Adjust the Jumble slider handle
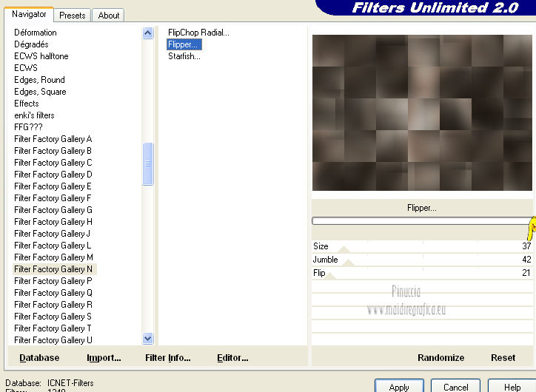The width and height of the screenshot is (536, 392). (x=349, y=263)
